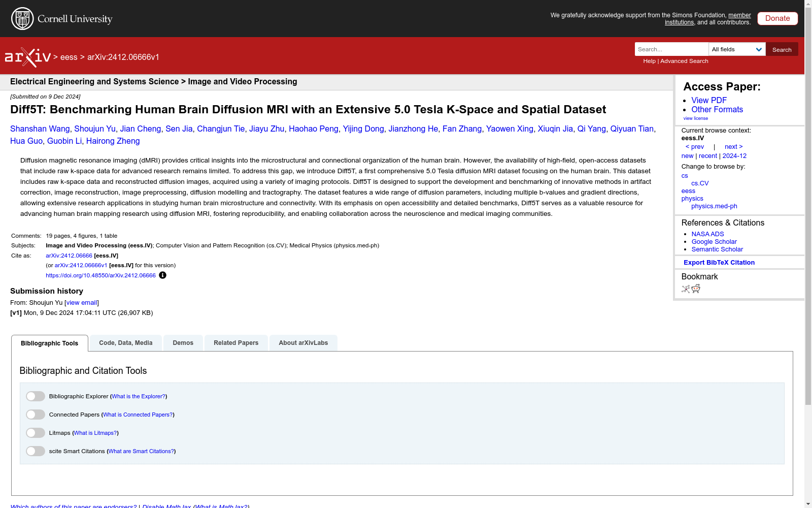Open What is the Explorer? link
The image size is (812, 508).
[x=139, y=396]
